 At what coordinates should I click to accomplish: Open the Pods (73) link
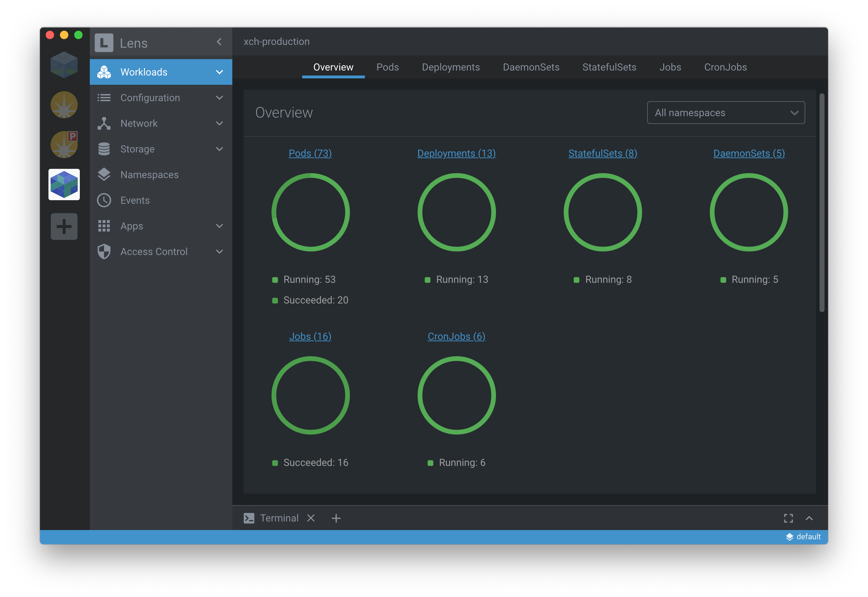tap(310, 154)
